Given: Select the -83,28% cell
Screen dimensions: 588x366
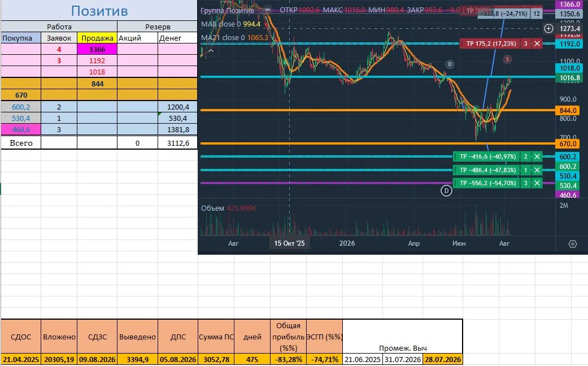Looking at the screenshot, I should tap(289, 359).
